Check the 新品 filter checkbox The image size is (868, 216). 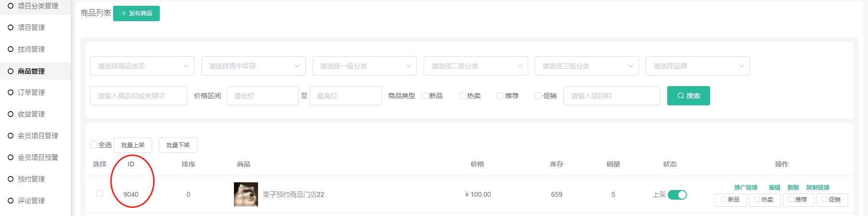point(425,96)
